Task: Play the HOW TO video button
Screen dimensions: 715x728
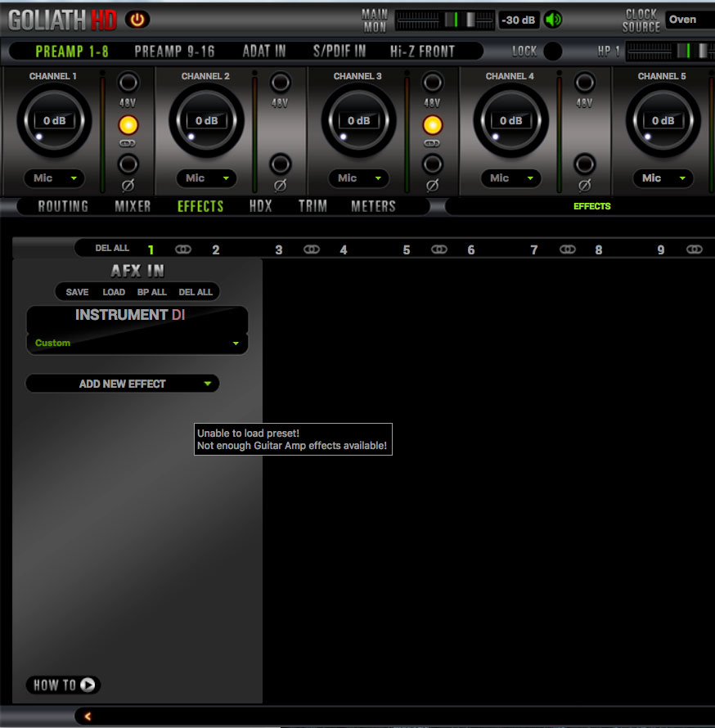Action: (x=62, y=685)
